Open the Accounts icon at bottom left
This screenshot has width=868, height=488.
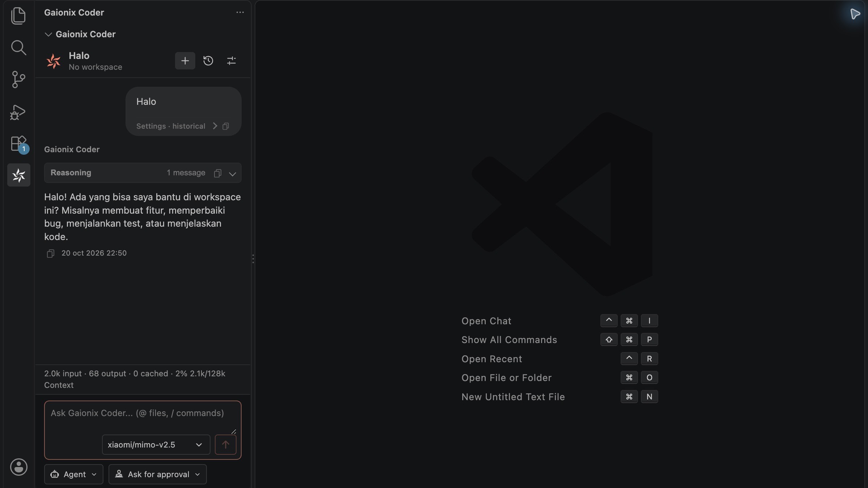click(x=19, y=467)
